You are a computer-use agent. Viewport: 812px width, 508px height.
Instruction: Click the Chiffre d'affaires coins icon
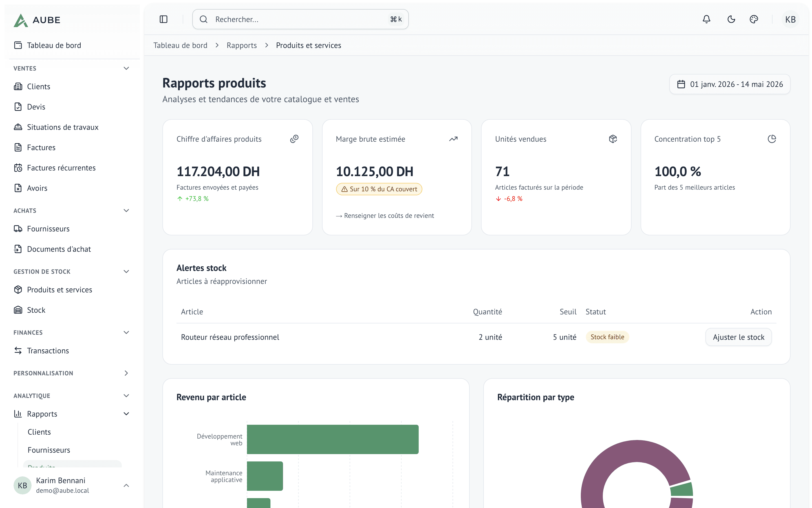pos(294,139)
